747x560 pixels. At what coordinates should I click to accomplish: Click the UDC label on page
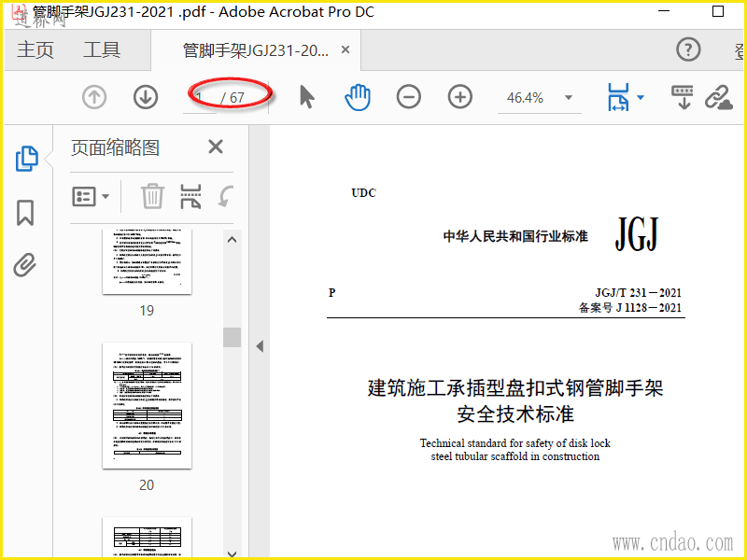pyautogui.click(x=363, y=193)
